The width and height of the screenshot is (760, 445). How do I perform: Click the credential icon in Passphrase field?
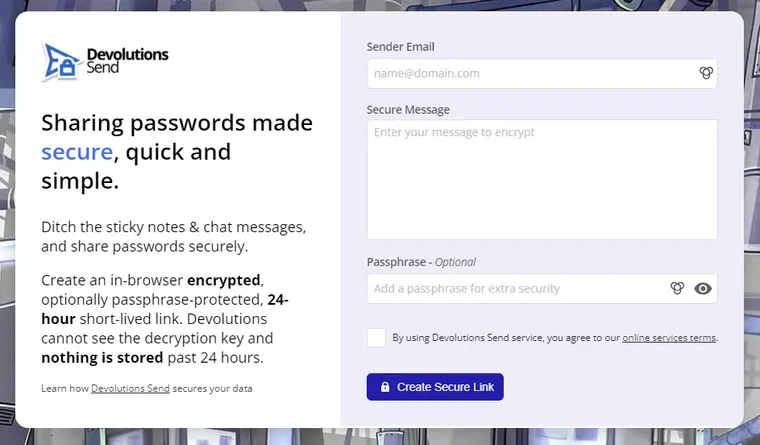tap(677, 288)
